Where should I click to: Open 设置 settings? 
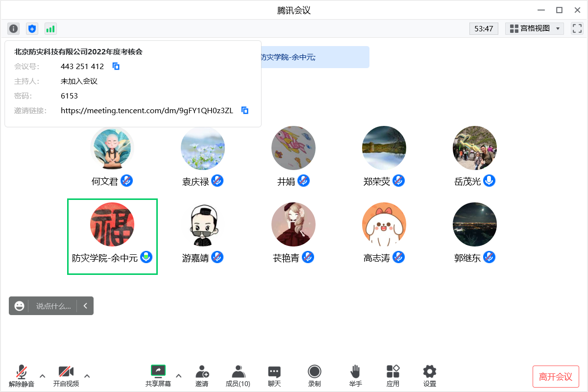tap(430, 376)
